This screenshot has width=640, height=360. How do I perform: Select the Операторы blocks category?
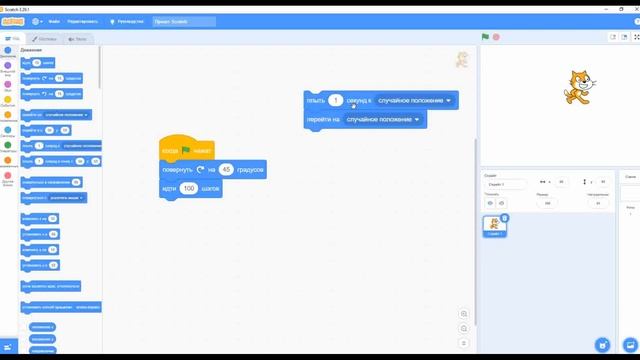8,147
